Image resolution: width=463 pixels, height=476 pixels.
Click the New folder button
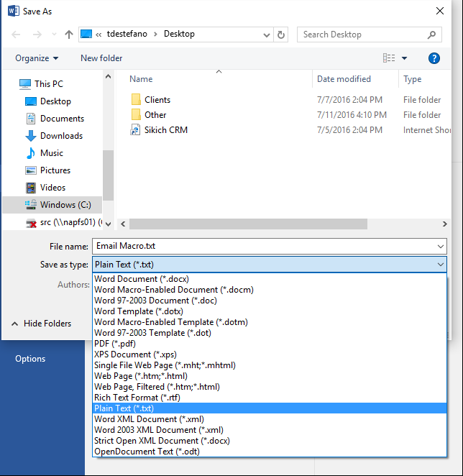[x=101, y=58]
